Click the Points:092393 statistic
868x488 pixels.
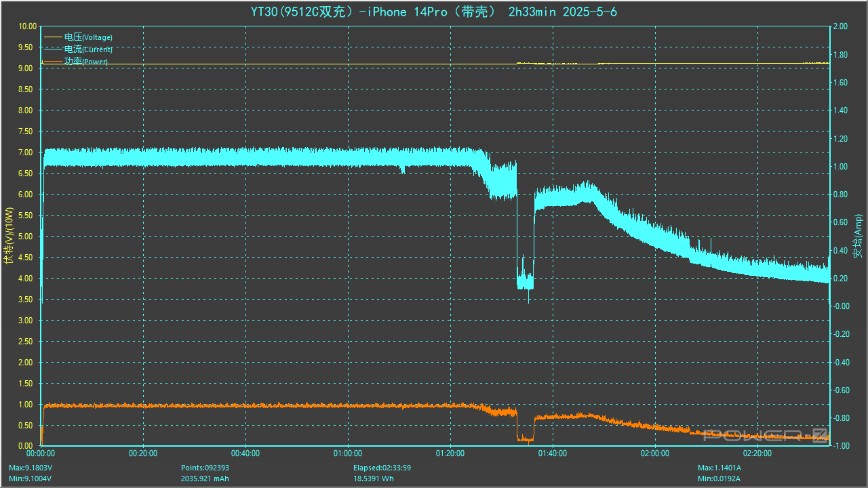[205, 468]
